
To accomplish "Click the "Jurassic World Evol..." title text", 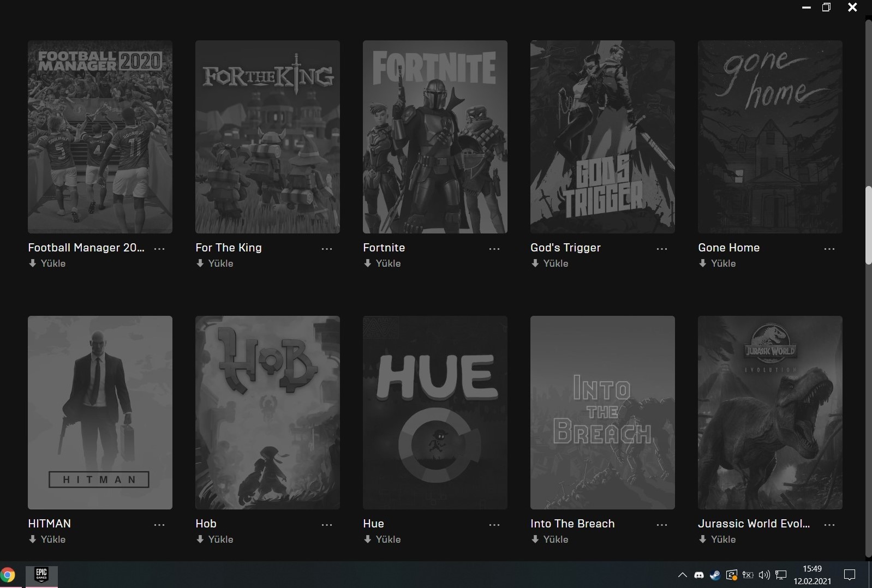I will (754, 524).
